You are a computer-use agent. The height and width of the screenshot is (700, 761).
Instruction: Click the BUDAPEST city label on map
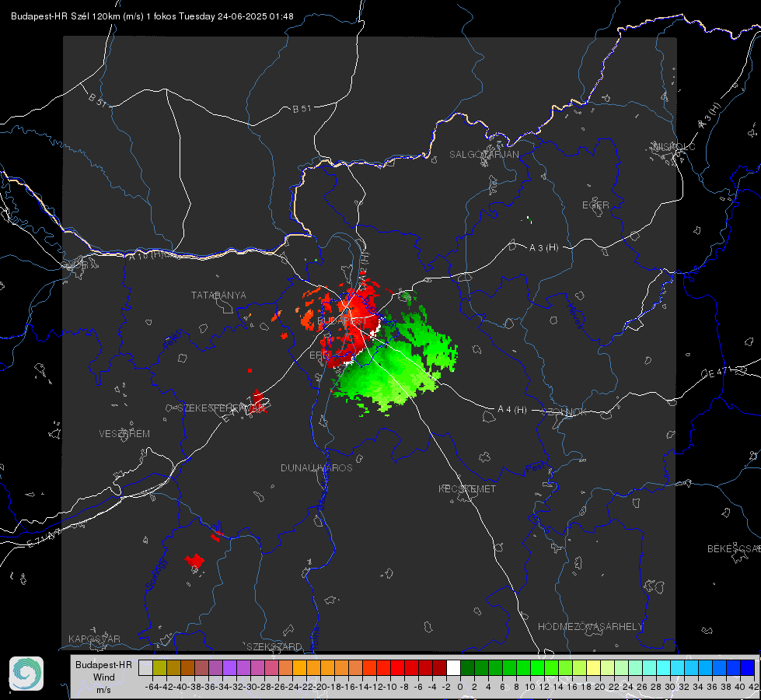pos(342,321)
